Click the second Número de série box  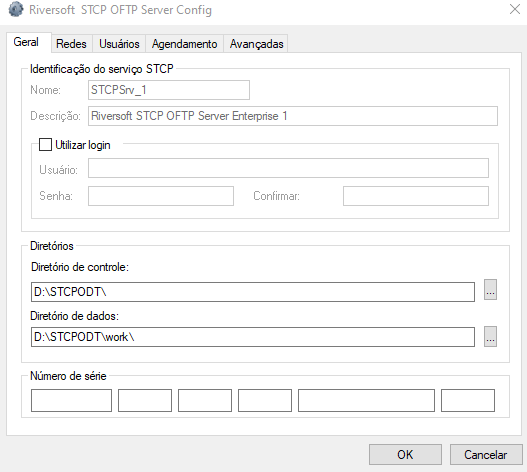(x=145, y=400)
